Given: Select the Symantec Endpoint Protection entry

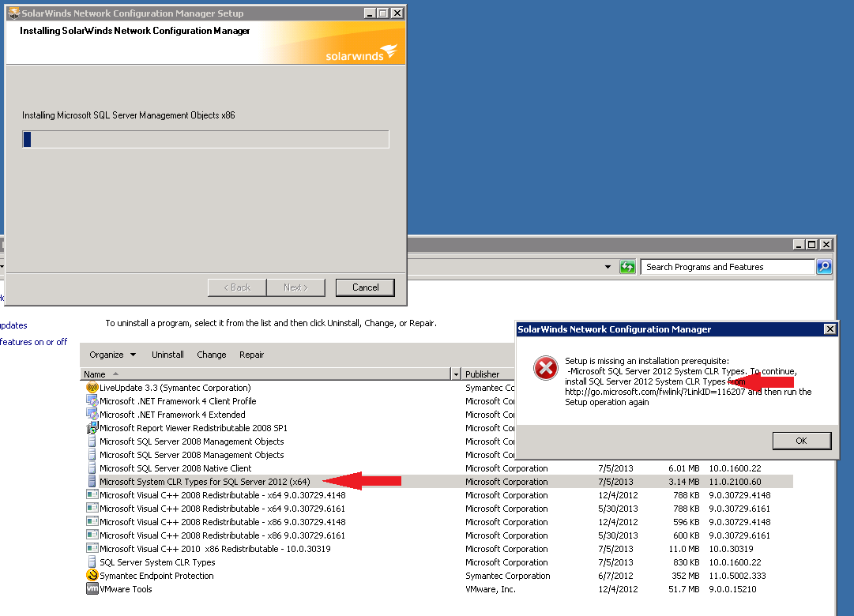Looking at the screenshot, I should (x=156, y=575).
